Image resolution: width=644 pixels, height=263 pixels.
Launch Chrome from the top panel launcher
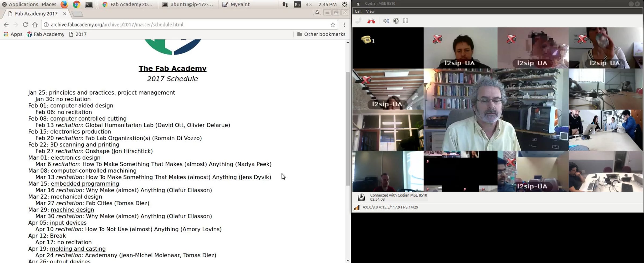[76, 4]
